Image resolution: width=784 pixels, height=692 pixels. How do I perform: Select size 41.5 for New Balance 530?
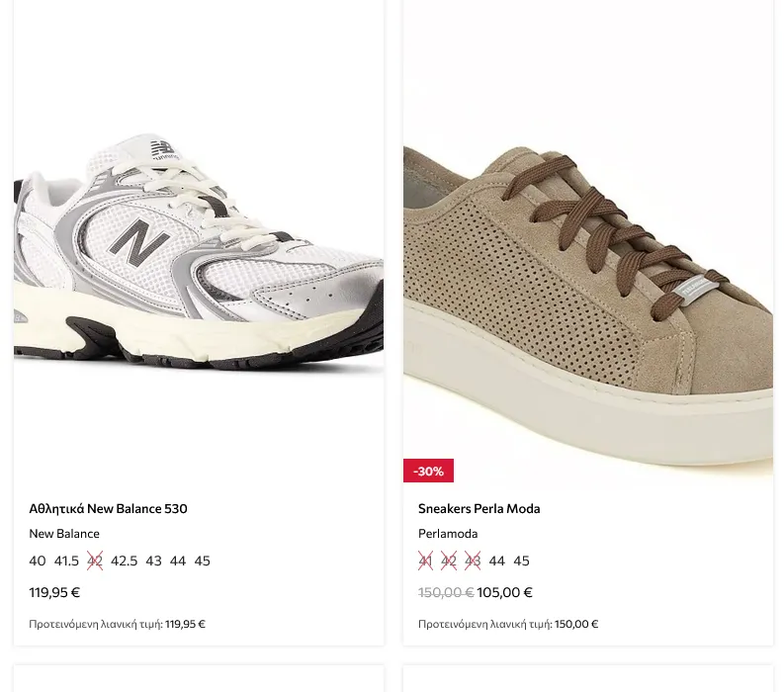pyautogui.click(x=66, y=561)
